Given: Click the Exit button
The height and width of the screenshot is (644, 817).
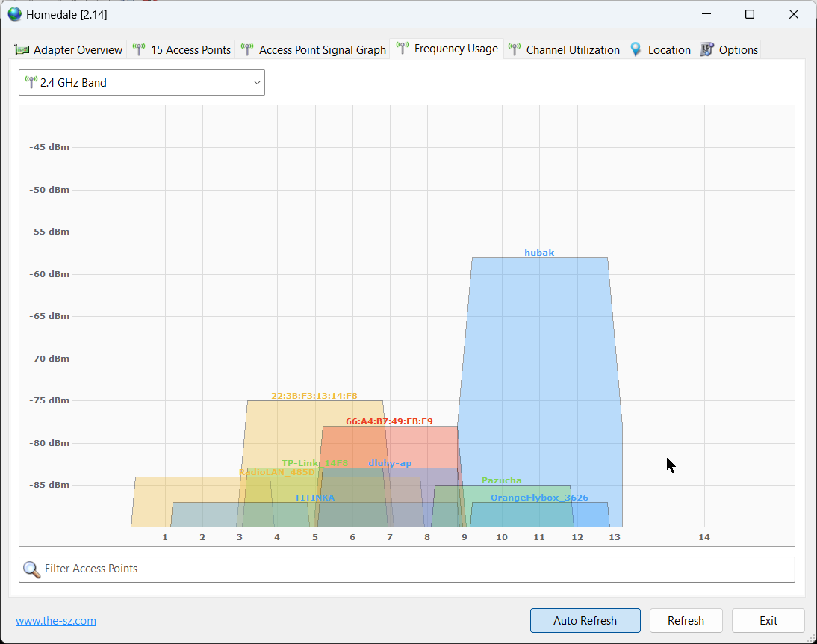Looking at the screenshot, I should pyautogui.click(x=768, y=621).
